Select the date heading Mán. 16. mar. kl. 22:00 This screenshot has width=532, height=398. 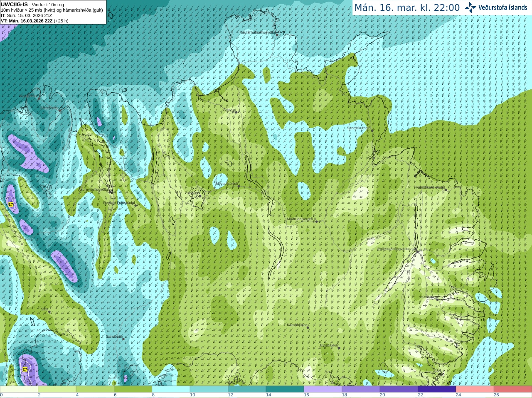click(x=407, y=8)
